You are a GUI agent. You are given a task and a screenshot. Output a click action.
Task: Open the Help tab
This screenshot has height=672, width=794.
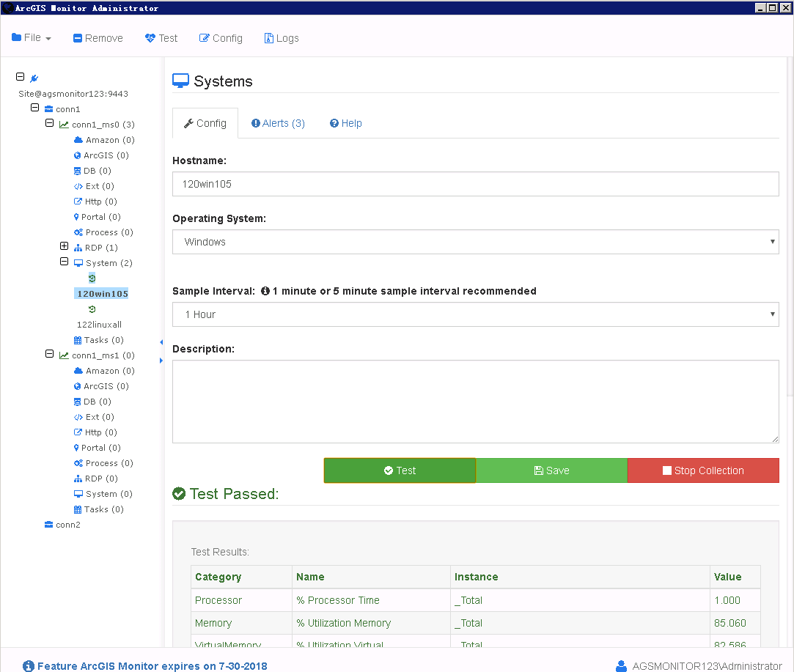pos(346,123)
